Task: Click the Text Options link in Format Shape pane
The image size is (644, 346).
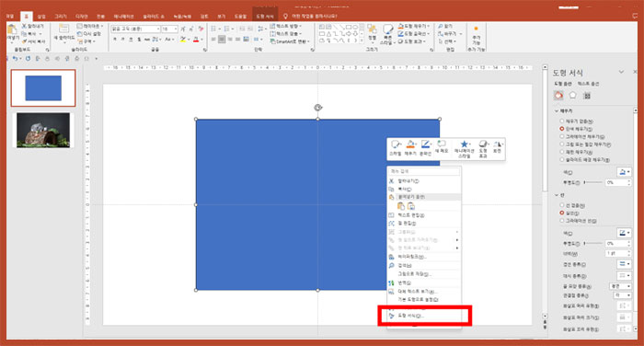Action: pyautogui.click(x=588, y=84)
